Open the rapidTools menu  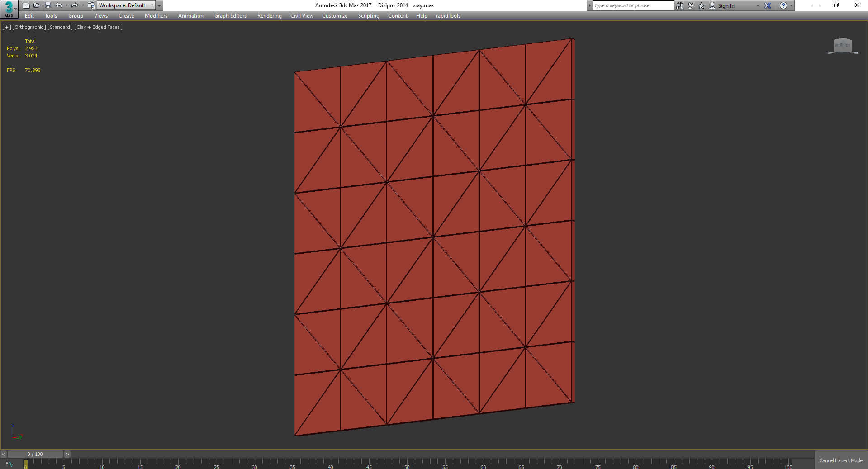click(x=448, y=16)
